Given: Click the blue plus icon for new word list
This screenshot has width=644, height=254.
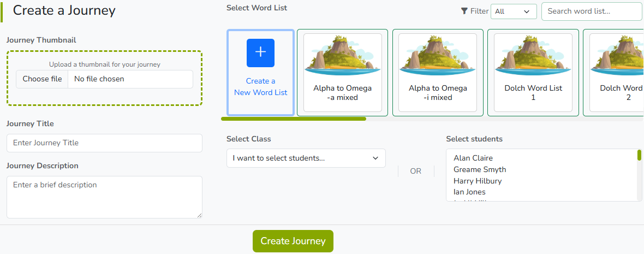Looking at the screenshot, I should click(x=260, y=52).
